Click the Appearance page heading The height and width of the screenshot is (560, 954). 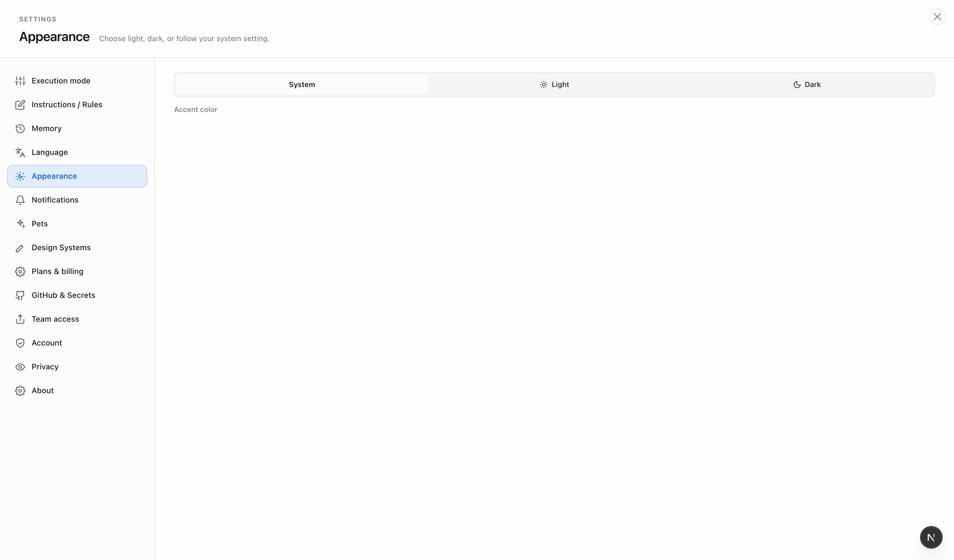pyautogui.click(x=55, y=37)
